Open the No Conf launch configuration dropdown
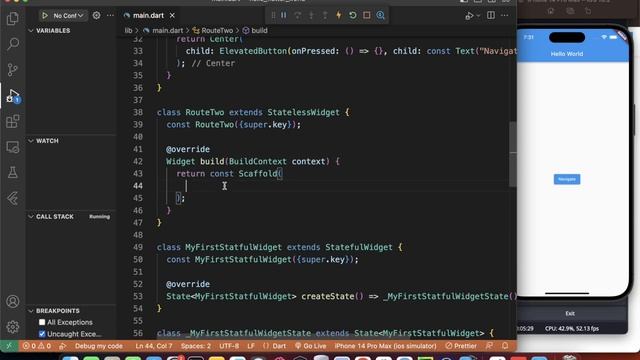Viewport: 640px width, 360px height. [68, 16]
